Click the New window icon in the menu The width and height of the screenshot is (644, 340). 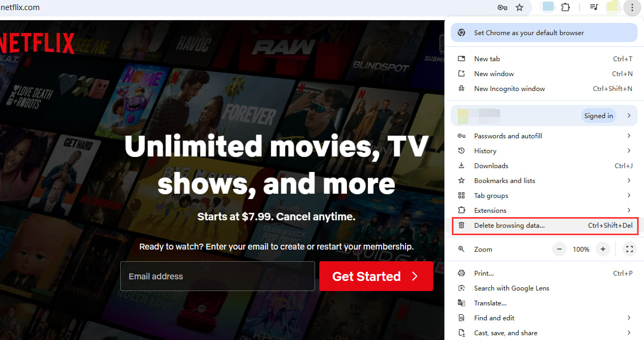tap(462, 74)
